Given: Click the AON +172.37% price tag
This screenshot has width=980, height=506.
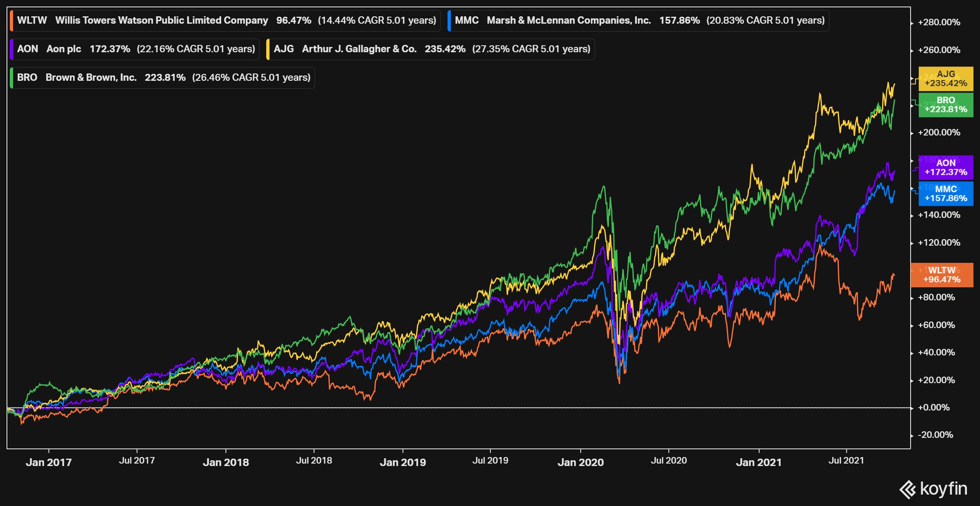Looking at the screenshot, I should (946, 168).
